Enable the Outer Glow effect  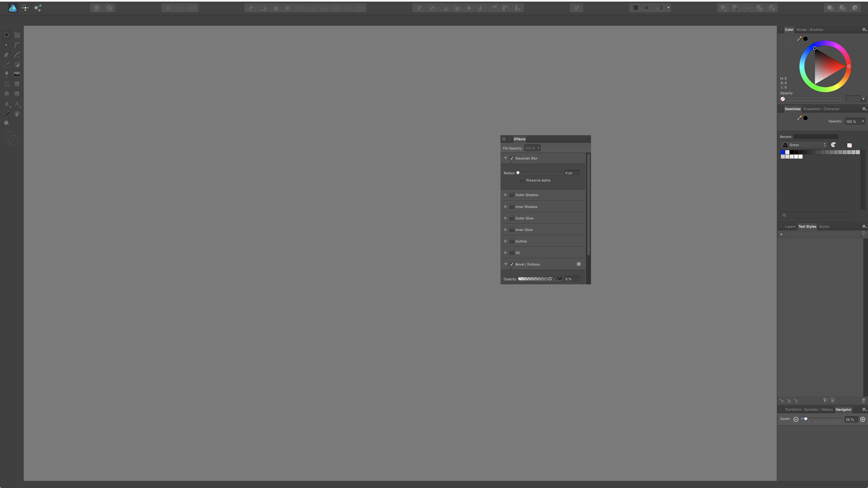pos(512,218)
